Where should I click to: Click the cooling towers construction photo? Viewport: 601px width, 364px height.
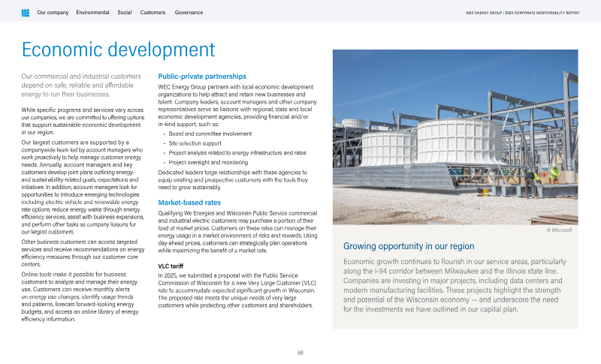click(x=455, y=137)
